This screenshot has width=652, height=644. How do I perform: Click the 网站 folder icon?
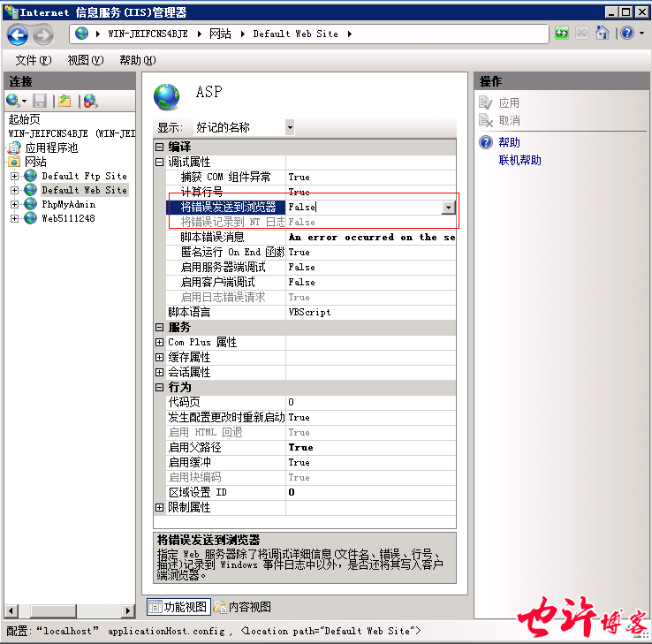14,162
